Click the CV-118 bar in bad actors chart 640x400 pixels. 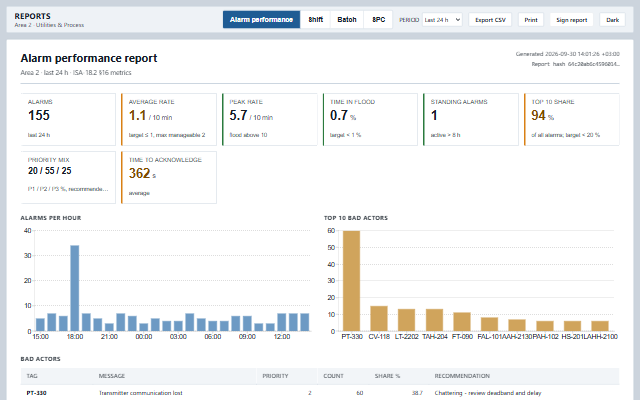pos(379,318)
